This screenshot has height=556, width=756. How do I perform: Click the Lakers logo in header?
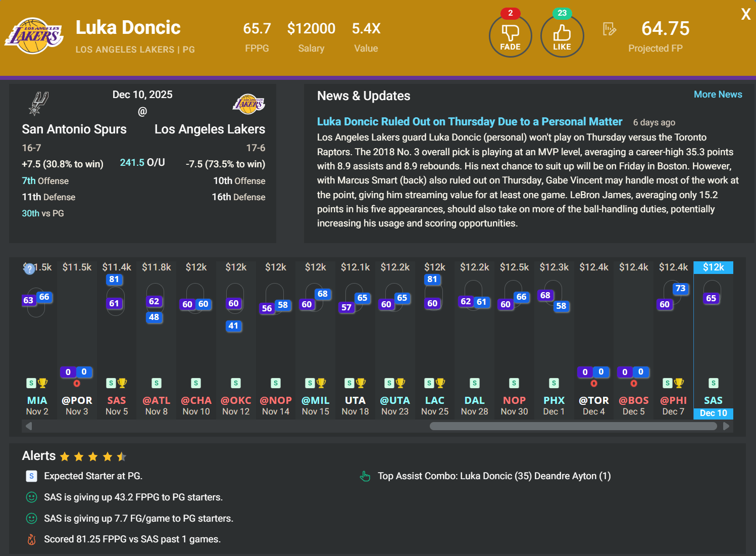tap(34, 35)
